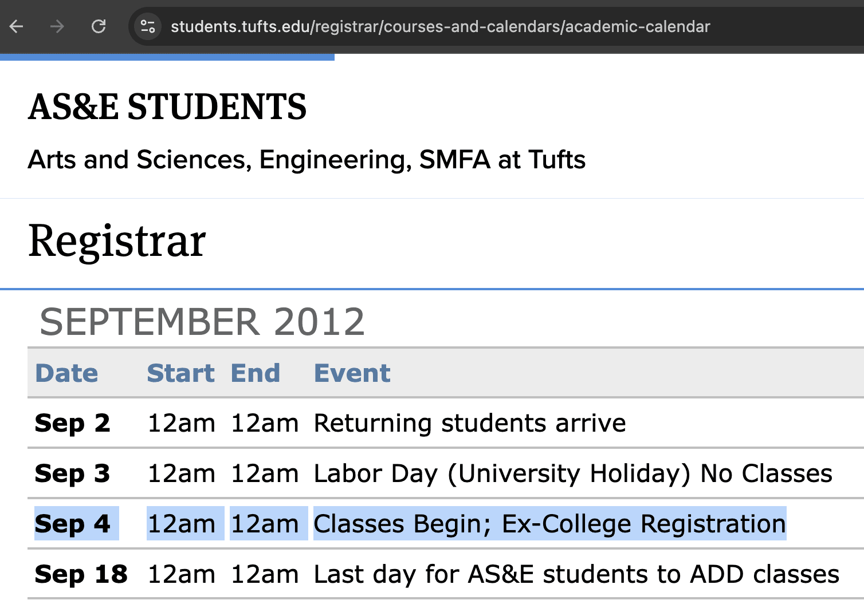
Task: Click the Arts and Sciences, Engineering subtitle
Action: (307, 160)
